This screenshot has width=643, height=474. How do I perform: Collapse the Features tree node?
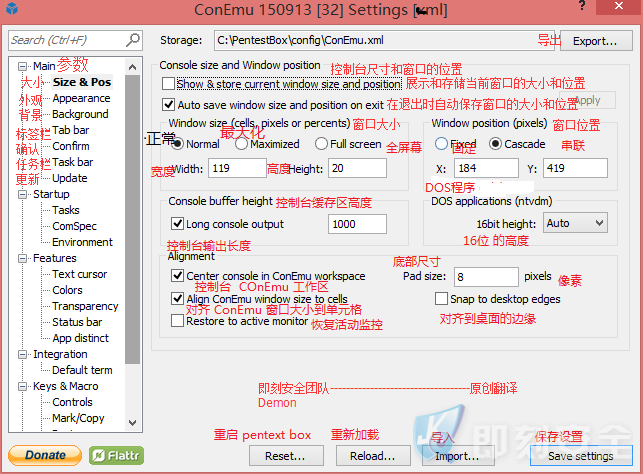[x=23, y=258]
